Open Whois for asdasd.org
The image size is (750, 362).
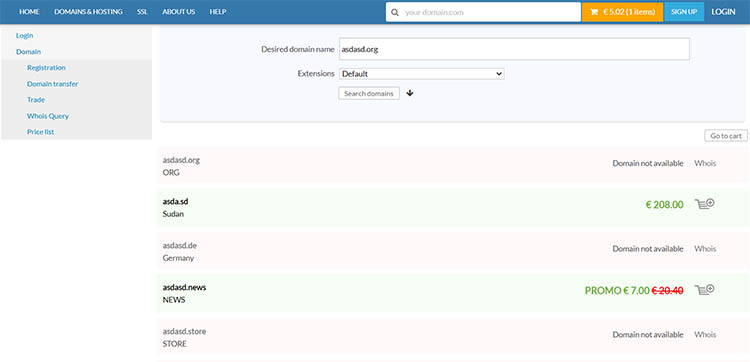coord(705,164)
